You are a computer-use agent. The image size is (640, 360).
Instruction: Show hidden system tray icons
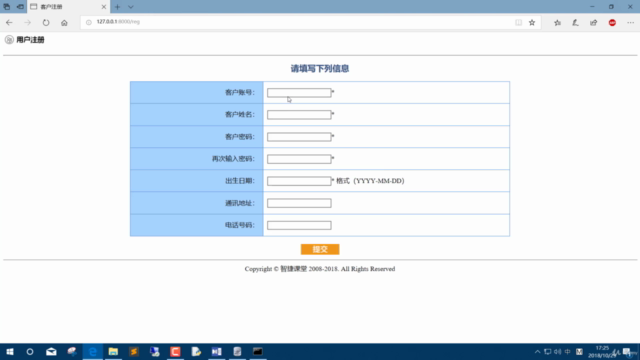[538, 351]
